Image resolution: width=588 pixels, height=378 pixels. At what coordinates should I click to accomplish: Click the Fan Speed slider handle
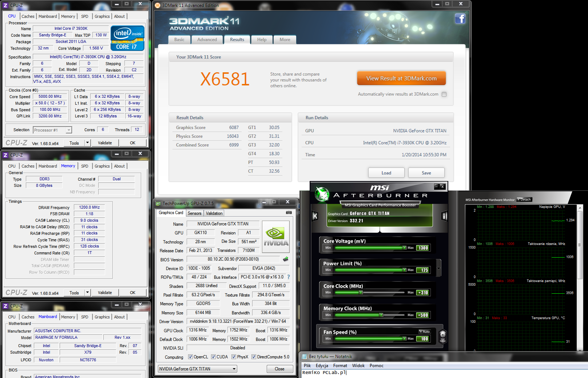[x=404, y=338]
